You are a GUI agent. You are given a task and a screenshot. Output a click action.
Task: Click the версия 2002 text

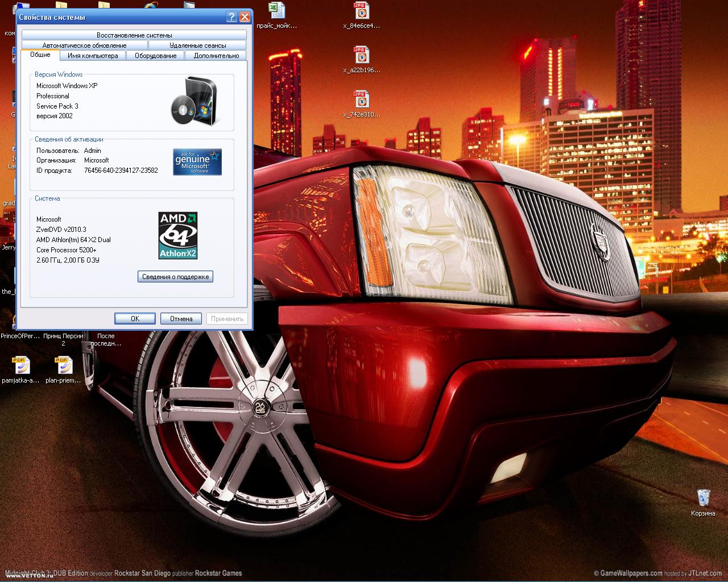tap(55, 116)
